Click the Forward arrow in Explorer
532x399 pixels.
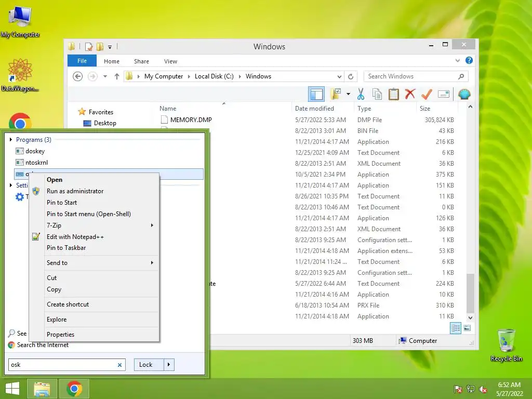92,76
